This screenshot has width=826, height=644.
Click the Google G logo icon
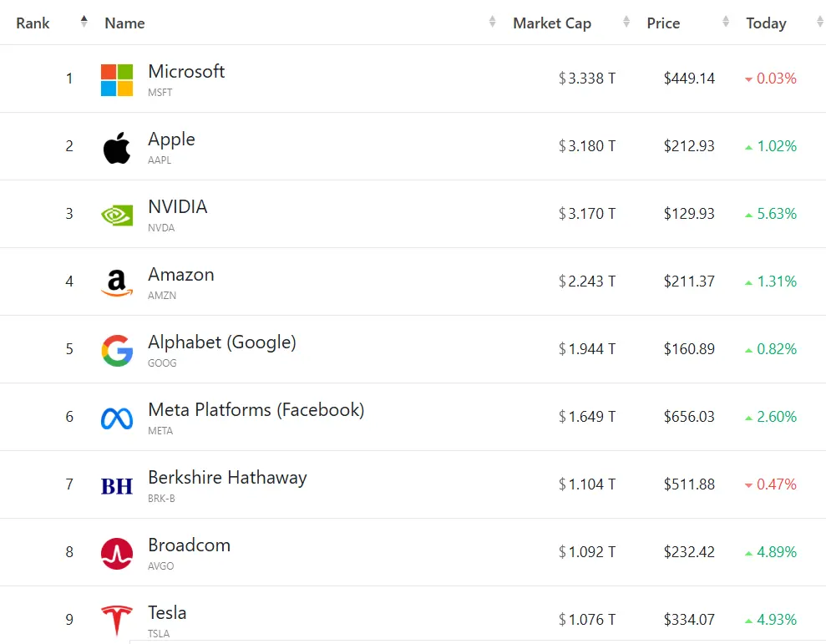coord(117,350)
